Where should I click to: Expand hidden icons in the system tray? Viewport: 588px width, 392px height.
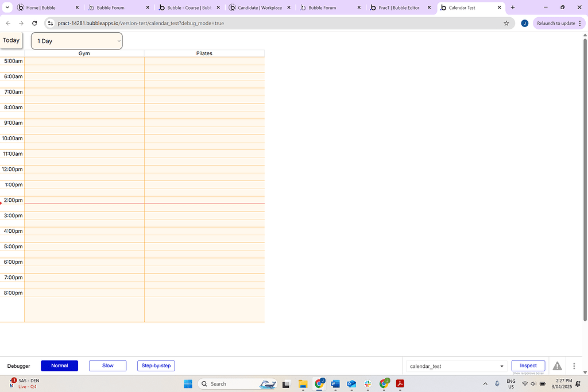(x=485, y=384)
